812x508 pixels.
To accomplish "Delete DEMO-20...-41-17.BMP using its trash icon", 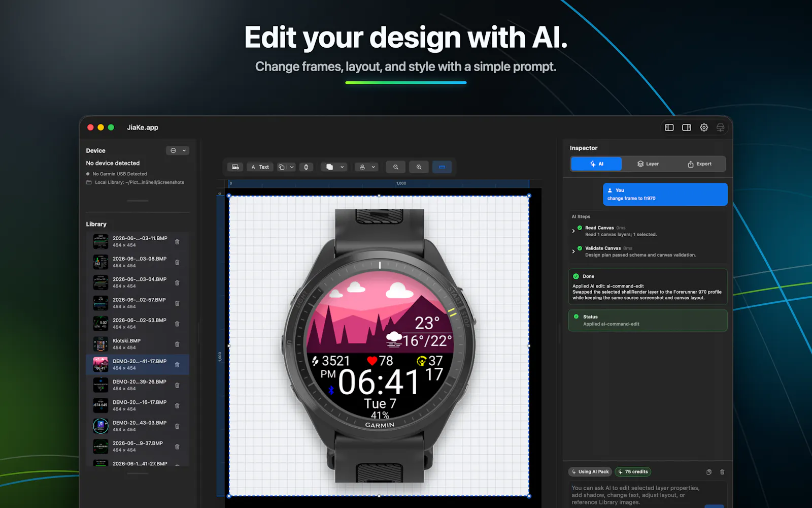I will pos(177,365).
